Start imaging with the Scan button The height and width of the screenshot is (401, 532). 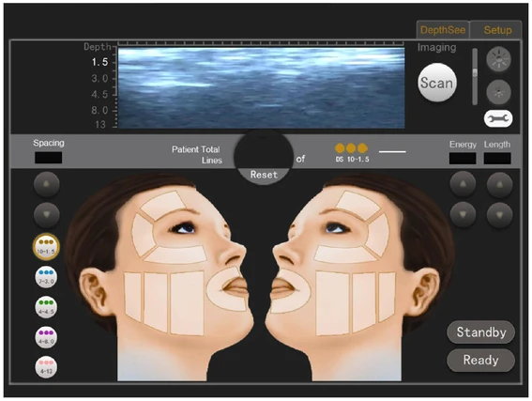(x=437, y=83)
